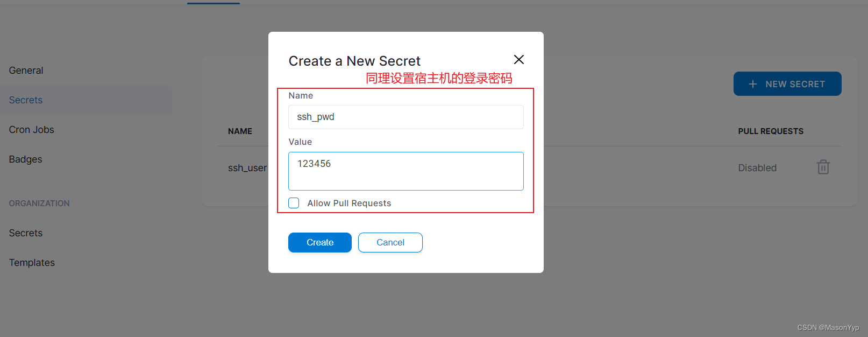Click the plus icon on NEW SECRET button
The image size is (868, 337).
click(x=752, y=83)
